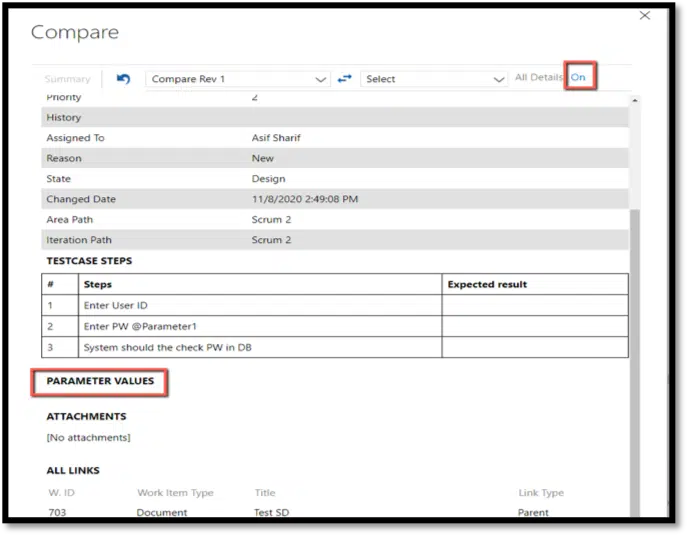The height and width of the screenshot is (535, 687).
Task: Expand the Select revision dropdown
Action: [x=434, y=79]
